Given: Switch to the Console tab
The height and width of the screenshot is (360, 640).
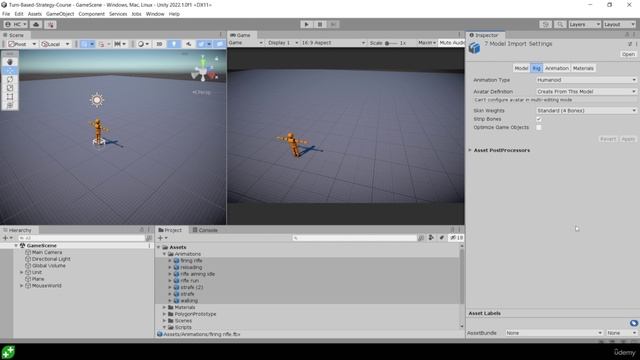Looking at the screenshot, I should click(205, 230).
